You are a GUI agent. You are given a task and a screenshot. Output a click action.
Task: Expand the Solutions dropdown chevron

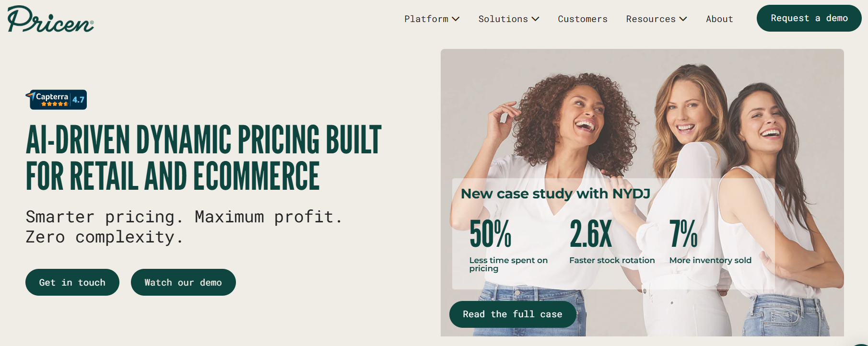tap(535, 19)
